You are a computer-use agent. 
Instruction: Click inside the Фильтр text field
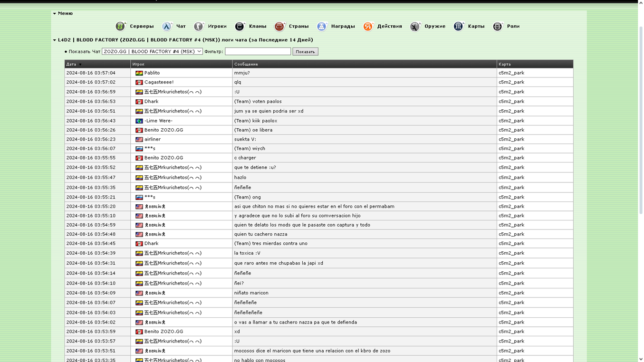click(x=258, y=51)
